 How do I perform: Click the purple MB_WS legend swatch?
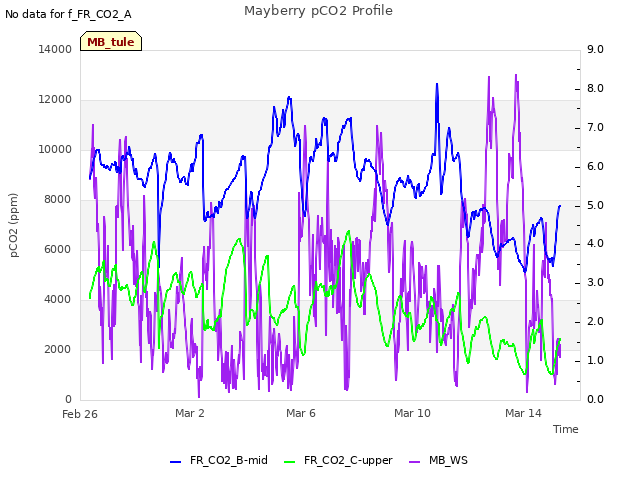(414, 462)
